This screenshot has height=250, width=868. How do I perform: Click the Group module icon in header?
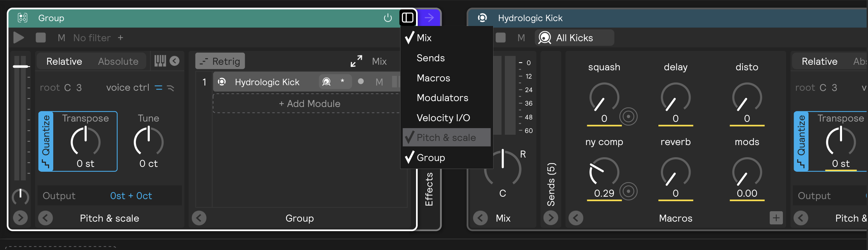tap(22, 18)
